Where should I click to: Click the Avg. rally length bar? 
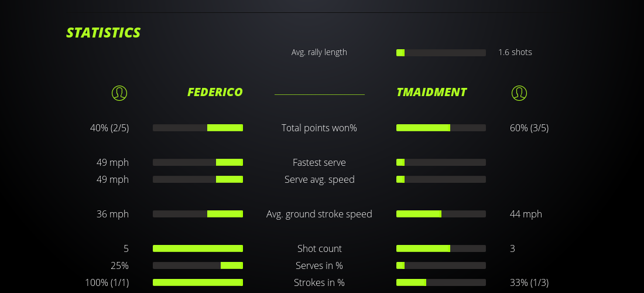(441, 53)
